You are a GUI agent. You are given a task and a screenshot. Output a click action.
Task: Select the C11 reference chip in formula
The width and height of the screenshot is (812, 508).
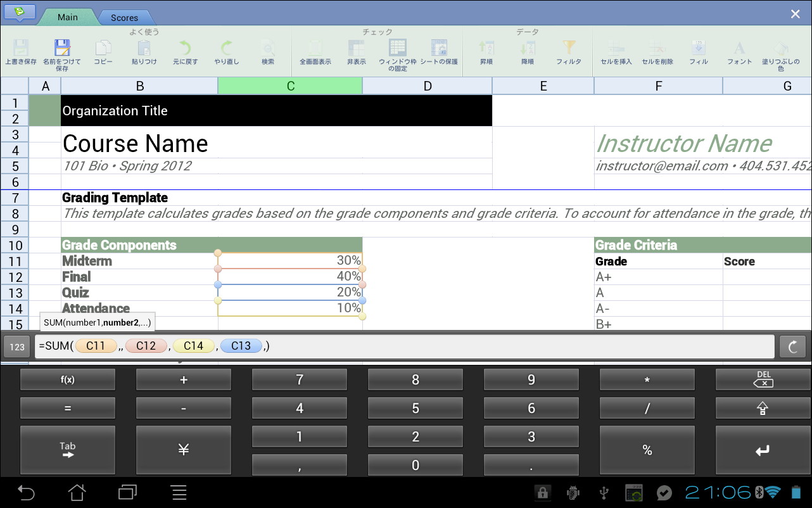pos(96,346)
